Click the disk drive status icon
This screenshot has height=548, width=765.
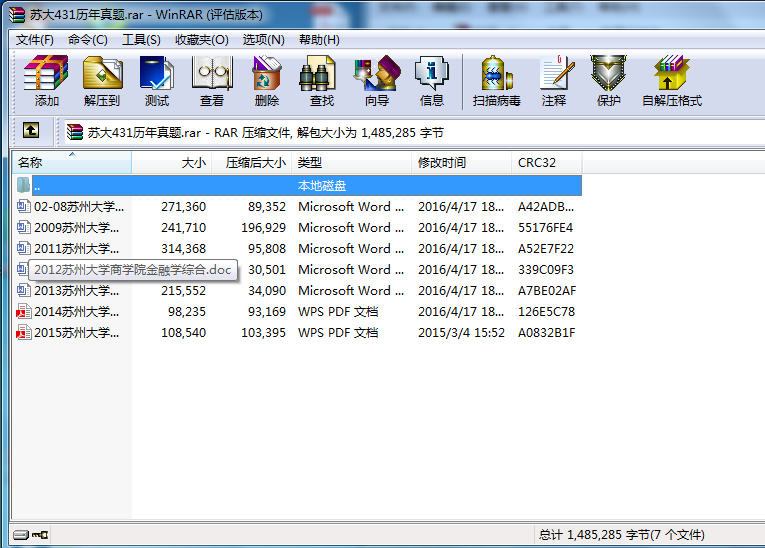tap(20, 535)
